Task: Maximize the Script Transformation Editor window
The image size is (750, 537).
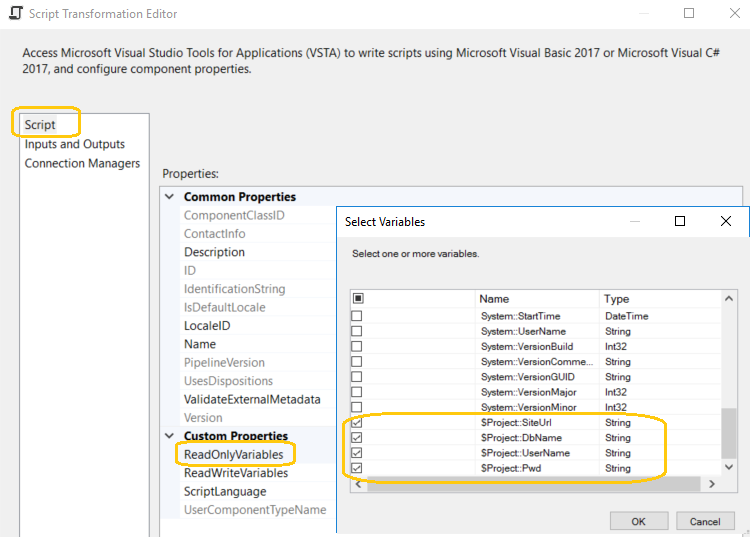Action: point(689,13)
